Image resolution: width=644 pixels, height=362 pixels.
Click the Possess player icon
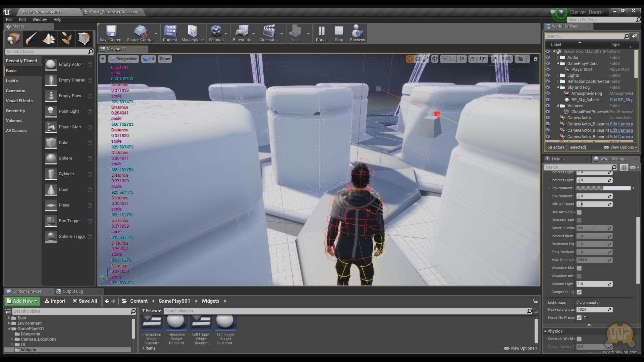357,33
